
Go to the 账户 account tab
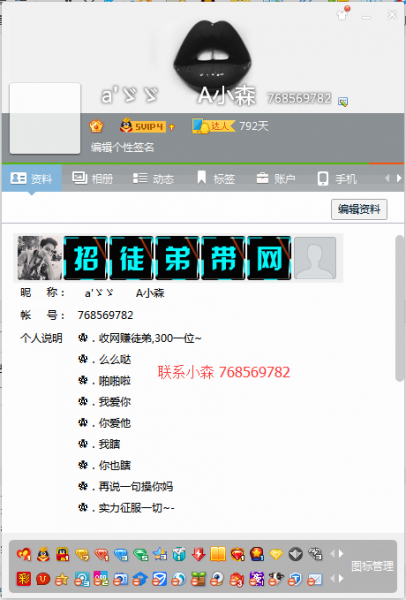(276, 178)
